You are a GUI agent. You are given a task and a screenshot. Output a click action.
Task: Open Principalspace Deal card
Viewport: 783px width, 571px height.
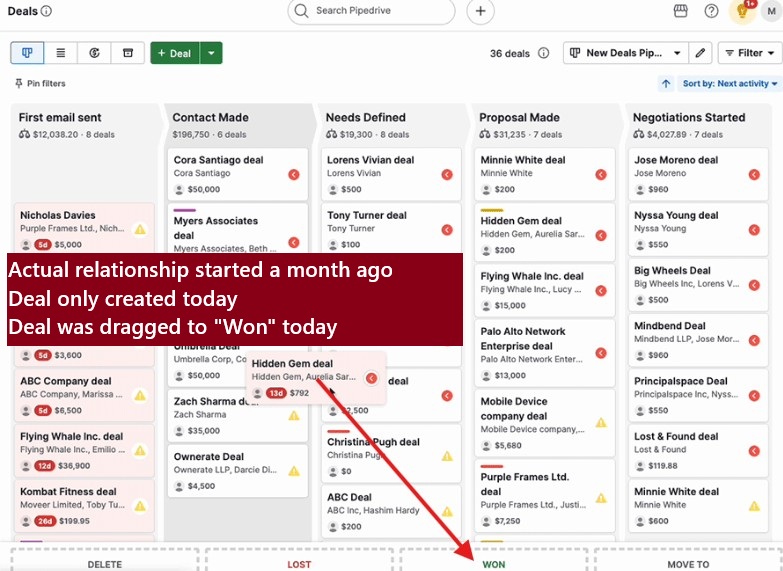pos(698,395)
